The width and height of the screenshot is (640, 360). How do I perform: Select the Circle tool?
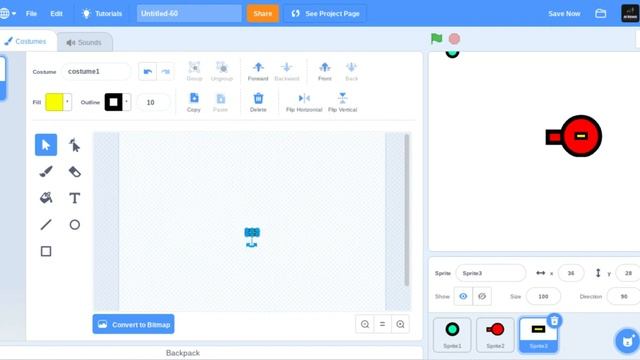(74, 224)
